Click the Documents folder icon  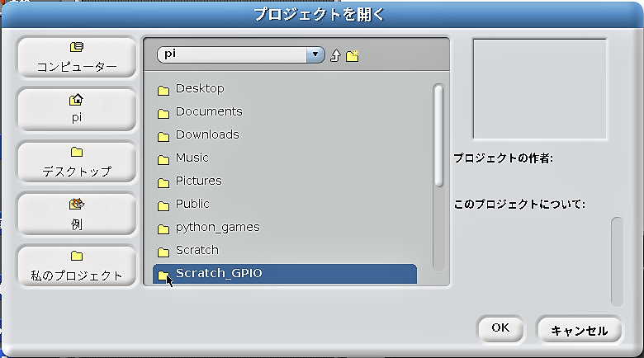pos(163,113)
